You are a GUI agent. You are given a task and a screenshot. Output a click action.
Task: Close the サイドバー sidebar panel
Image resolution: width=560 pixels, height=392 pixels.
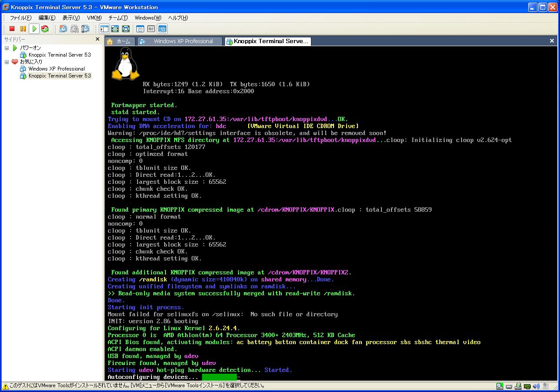tap(98, 39)
